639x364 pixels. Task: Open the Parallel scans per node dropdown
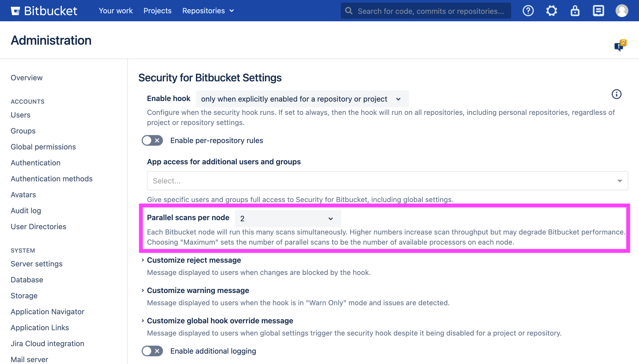[288, 219]
